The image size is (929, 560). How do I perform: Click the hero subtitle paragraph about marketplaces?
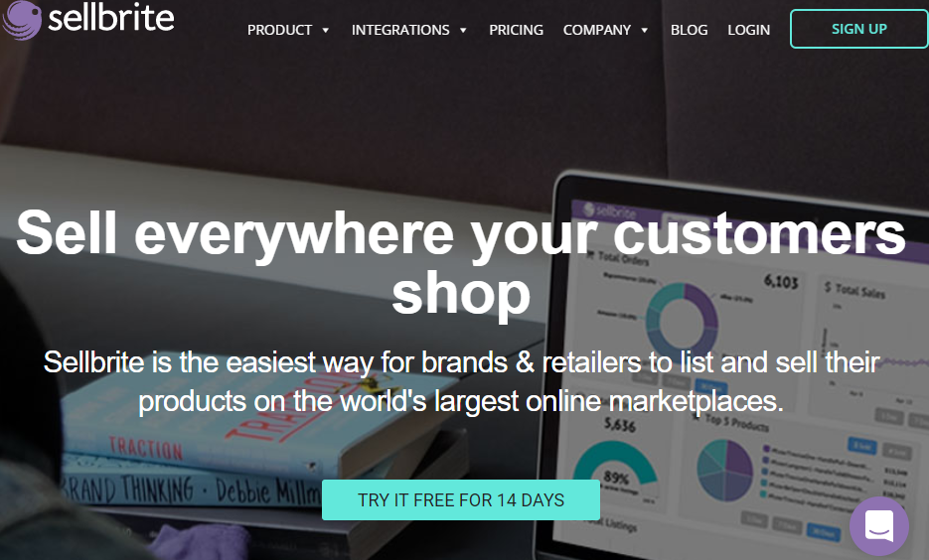[x=461, y=381]
